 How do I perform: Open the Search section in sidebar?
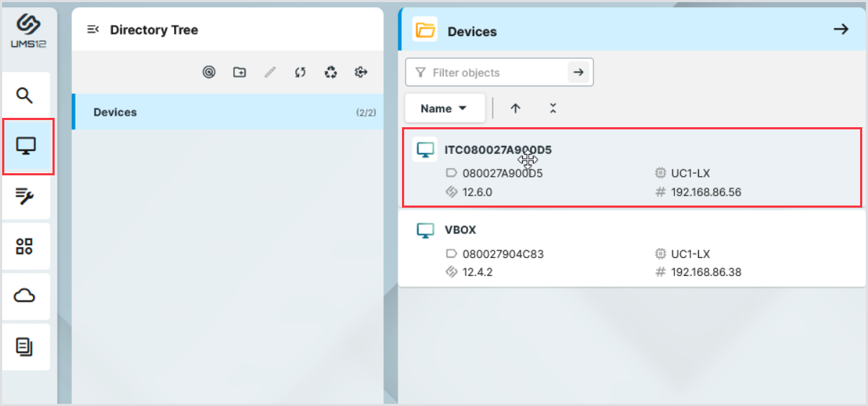25,96
